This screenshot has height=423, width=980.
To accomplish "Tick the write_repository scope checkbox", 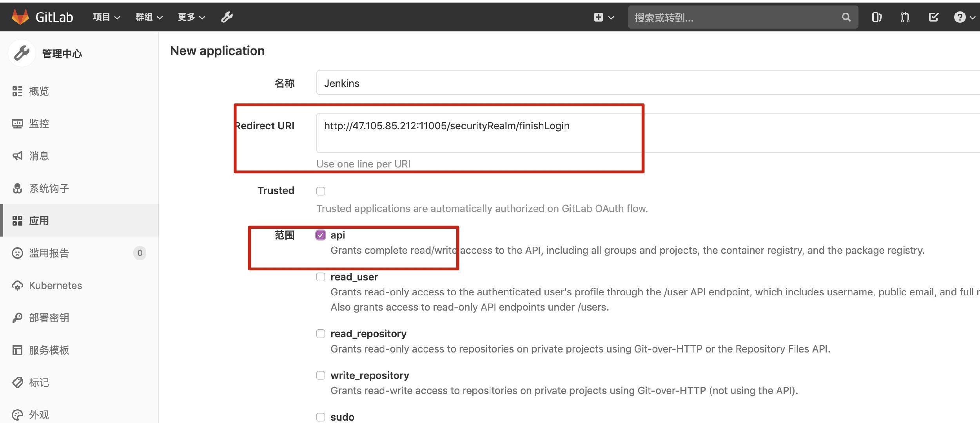I will [x=321, y=375].
